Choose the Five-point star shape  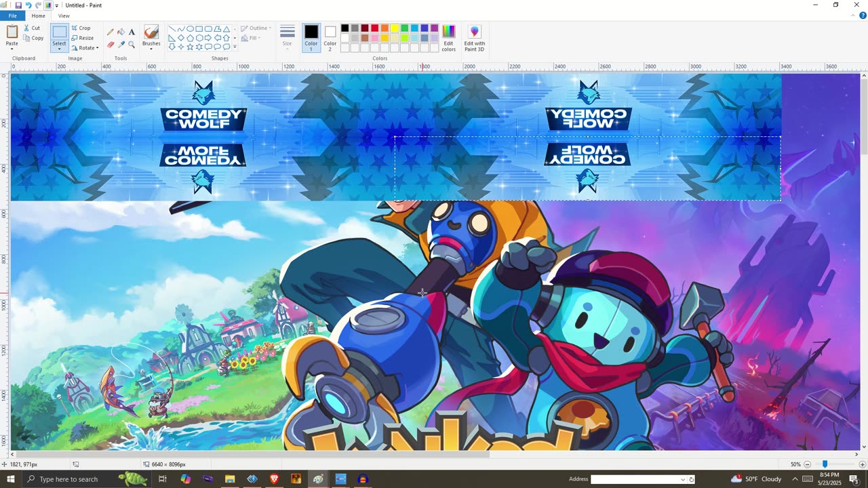point(191,47)
